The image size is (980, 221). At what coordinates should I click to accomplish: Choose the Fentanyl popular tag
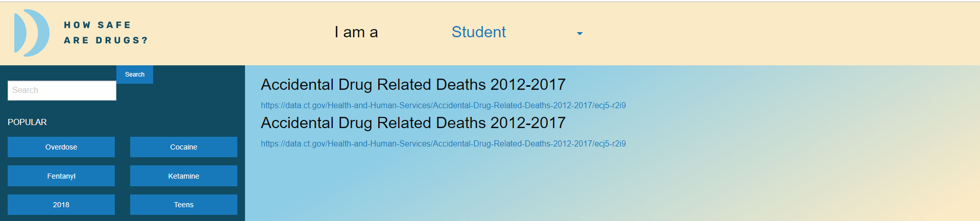61,176
